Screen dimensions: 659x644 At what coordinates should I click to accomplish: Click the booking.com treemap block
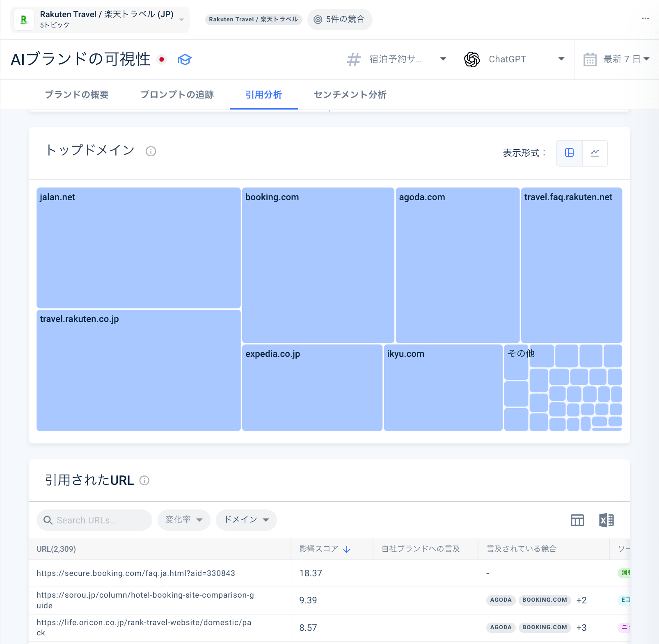(x=318, y=265)
